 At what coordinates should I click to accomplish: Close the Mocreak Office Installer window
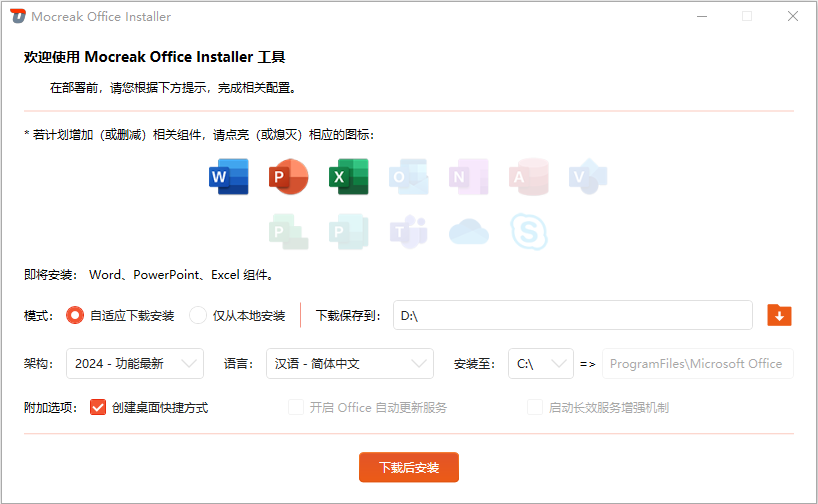(793, 16)
